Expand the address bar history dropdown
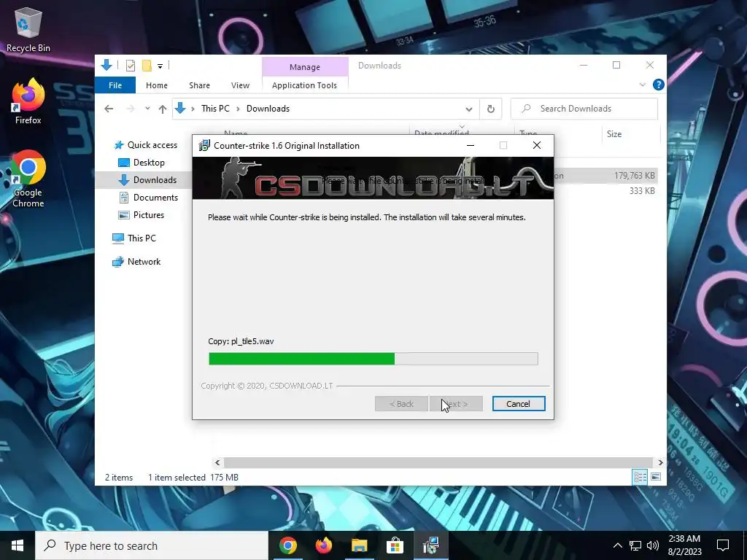Image resolution: width=747 pixels, height=560 pixels. (x=469, y=109)
